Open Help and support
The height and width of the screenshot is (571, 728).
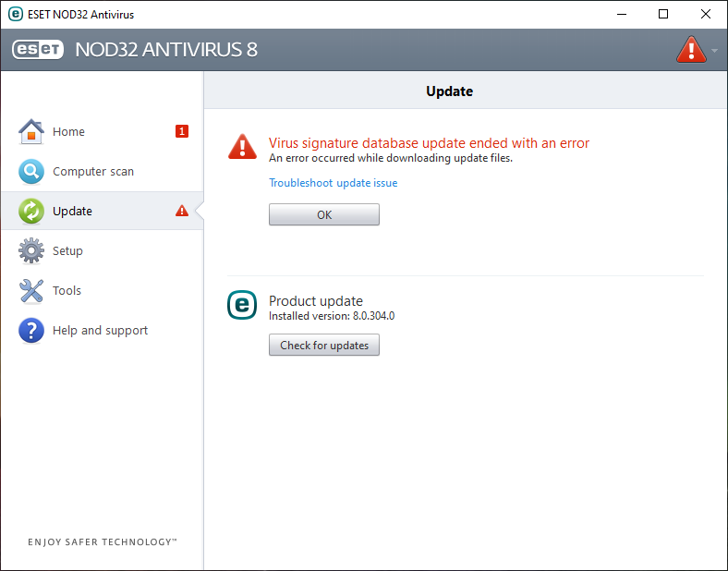(103, 330)
